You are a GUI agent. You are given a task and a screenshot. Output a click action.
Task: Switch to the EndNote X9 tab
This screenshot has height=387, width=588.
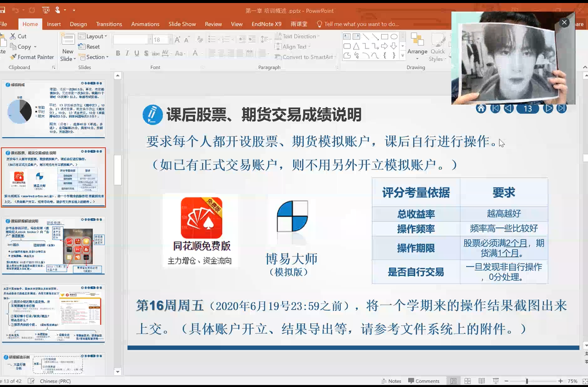[266, 24]
